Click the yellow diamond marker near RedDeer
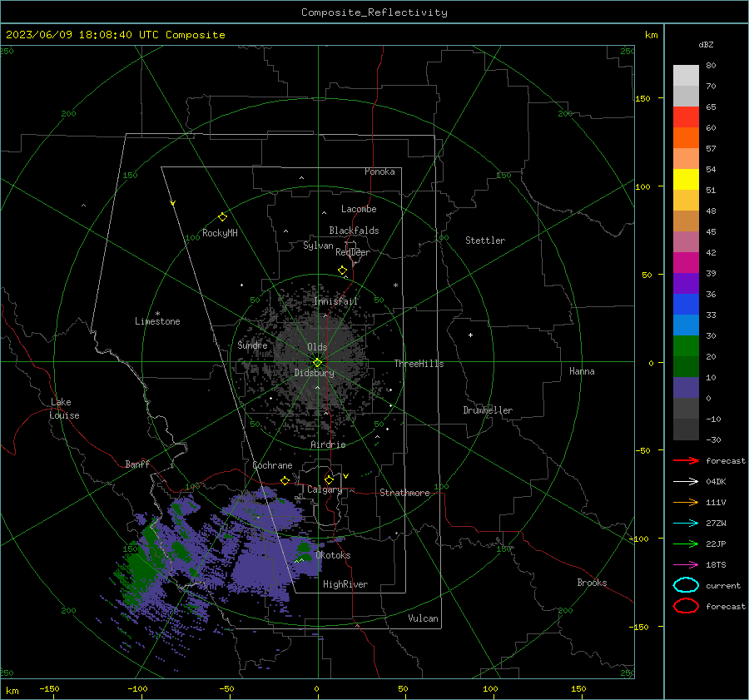The image size is (749, 700). pyautogui.click(x=342, y=271)
